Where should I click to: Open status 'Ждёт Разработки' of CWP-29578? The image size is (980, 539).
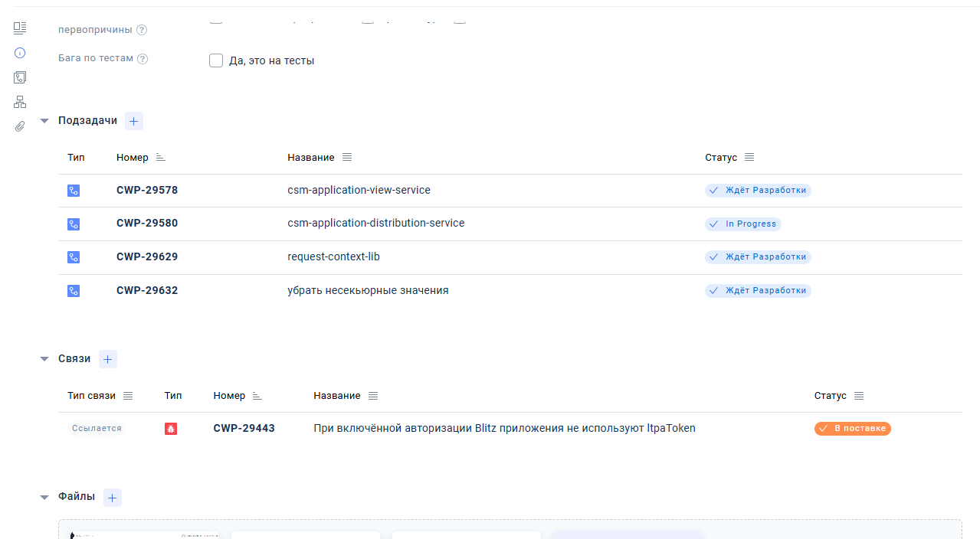pyautogui.click(x=758, y=190)
